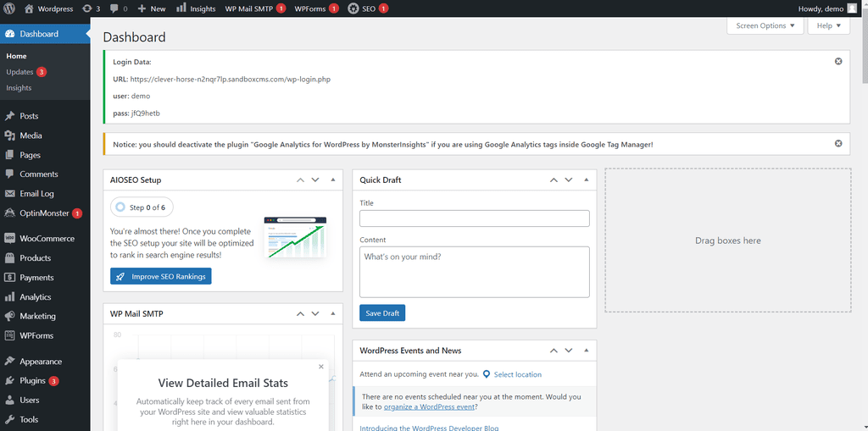Collapse the WP Mail SMTP panel
The height and width of the screenshot is (431, 868).
(x=333, y=313)
